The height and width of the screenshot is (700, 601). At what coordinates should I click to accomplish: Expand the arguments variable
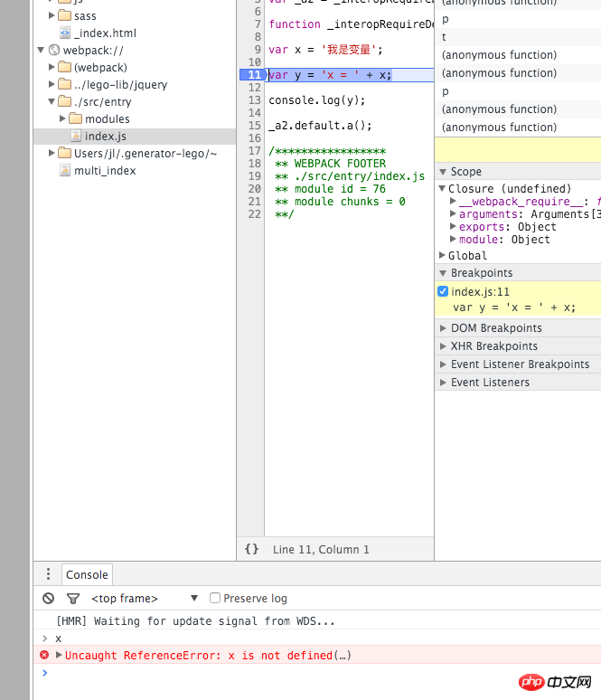(453, 213)
